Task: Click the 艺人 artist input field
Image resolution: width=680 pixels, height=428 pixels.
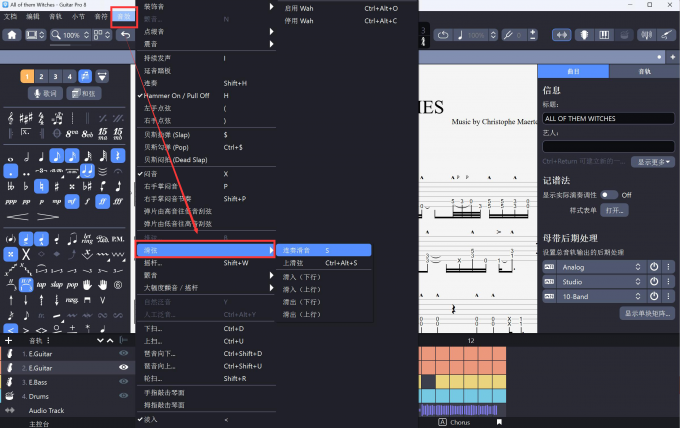Action: pyautogui.click(x=608, y=146)
